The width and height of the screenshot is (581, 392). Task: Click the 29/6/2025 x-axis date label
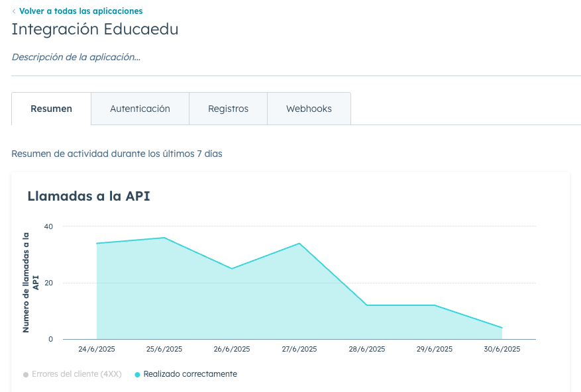pyautogui.click(x=435, y=349)
